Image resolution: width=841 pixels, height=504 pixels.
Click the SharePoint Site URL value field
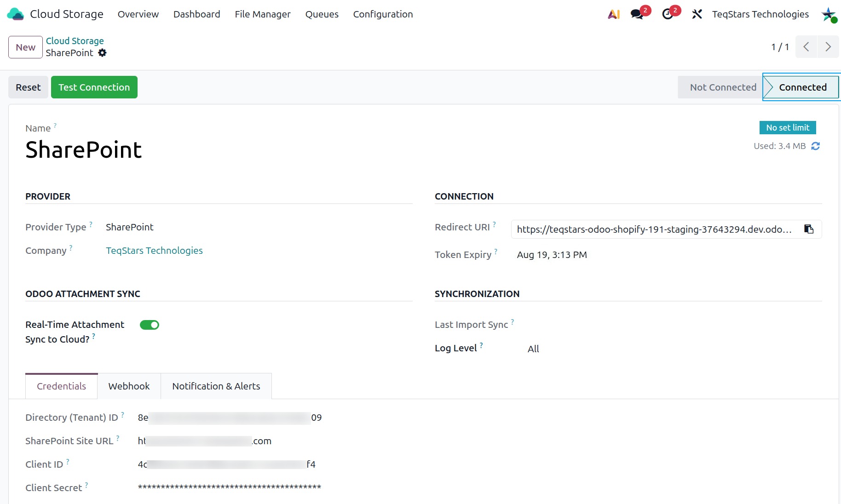coord(204,441)
